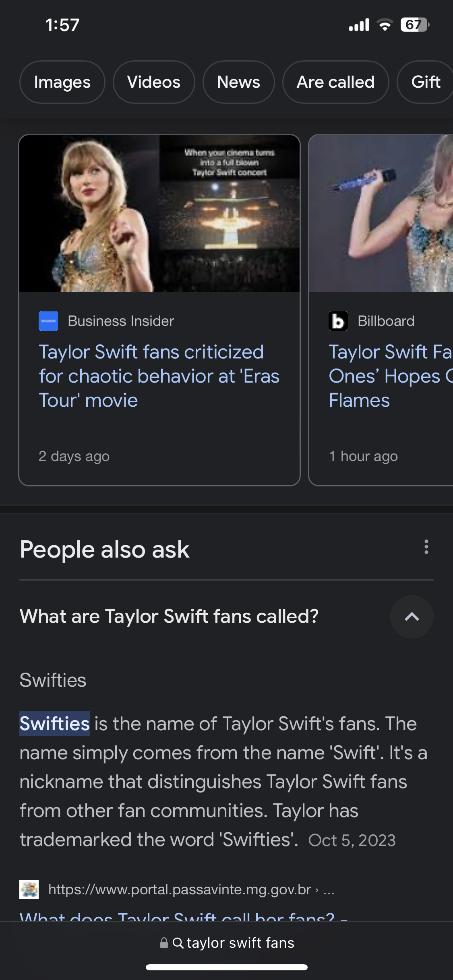Tap the lock icon in the address bar
The width and height of the screenshot is (453, 980).
pyautogui.click(x=164, y=943)
